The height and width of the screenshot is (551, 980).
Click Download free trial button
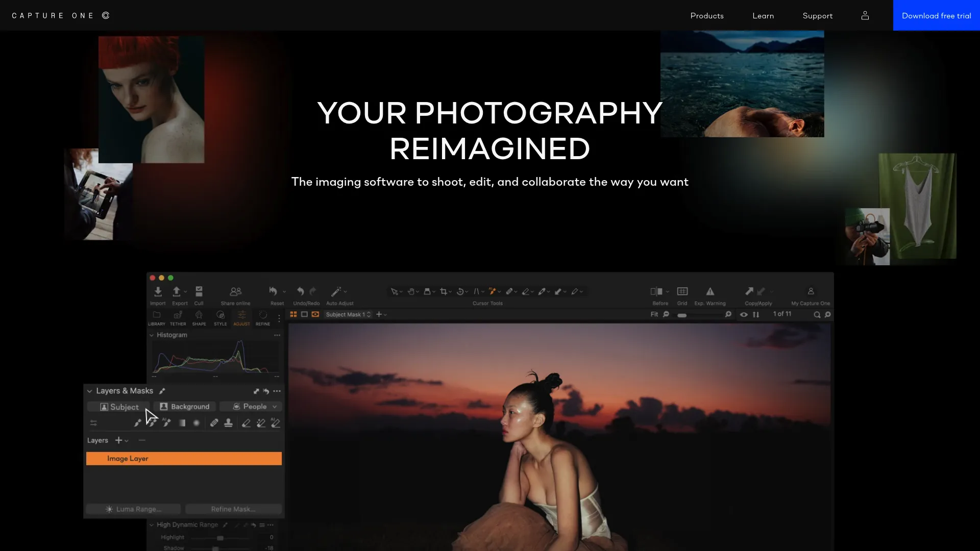point(937,15)
